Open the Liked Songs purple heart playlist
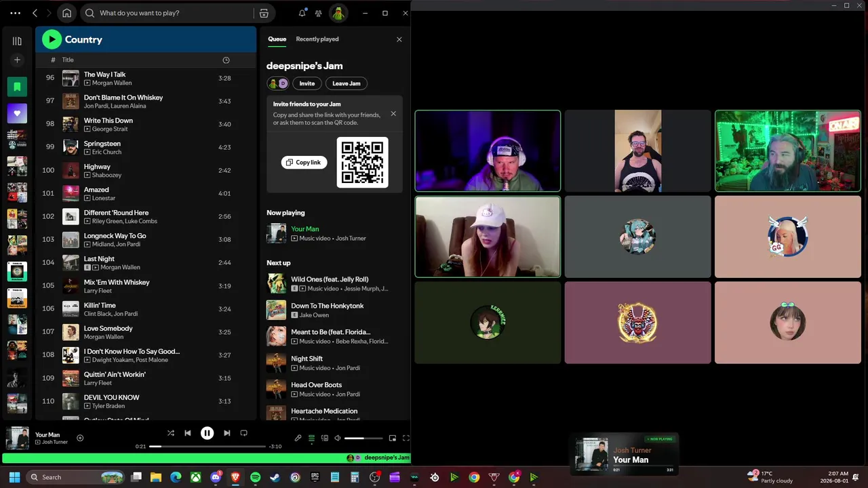 (x=17, y=113)
